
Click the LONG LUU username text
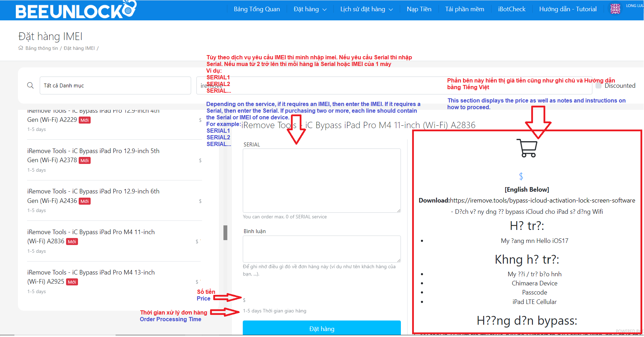(x=635, y=6)
